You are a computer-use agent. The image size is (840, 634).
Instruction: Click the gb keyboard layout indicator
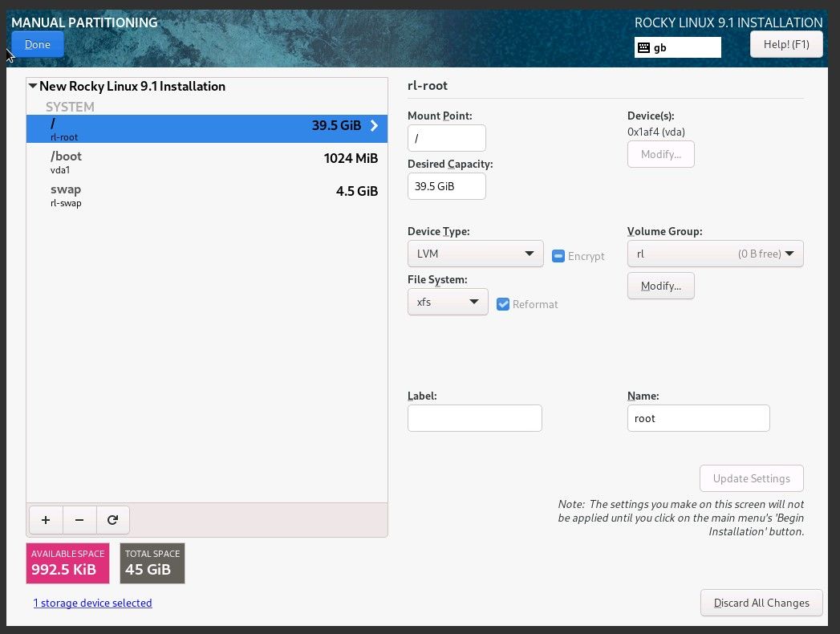pos(678,47)
